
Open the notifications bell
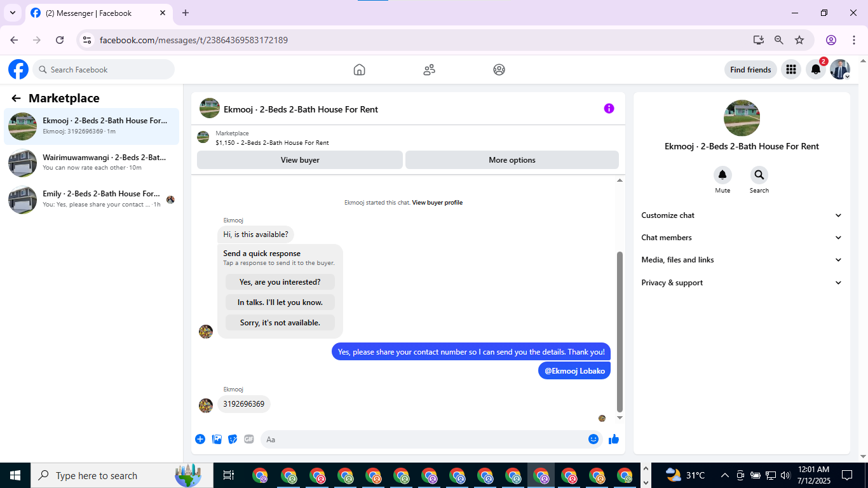[x=816, y=69]
